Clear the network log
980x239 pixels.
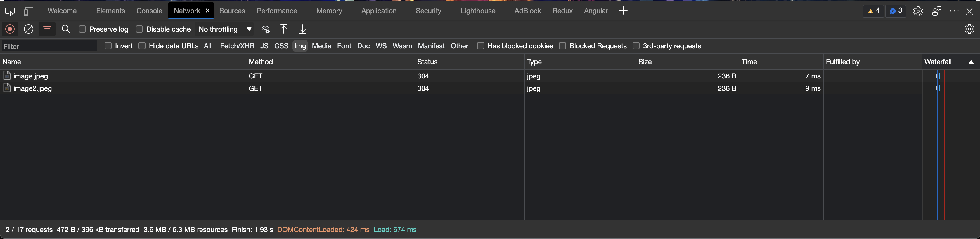tap(29, 29)
